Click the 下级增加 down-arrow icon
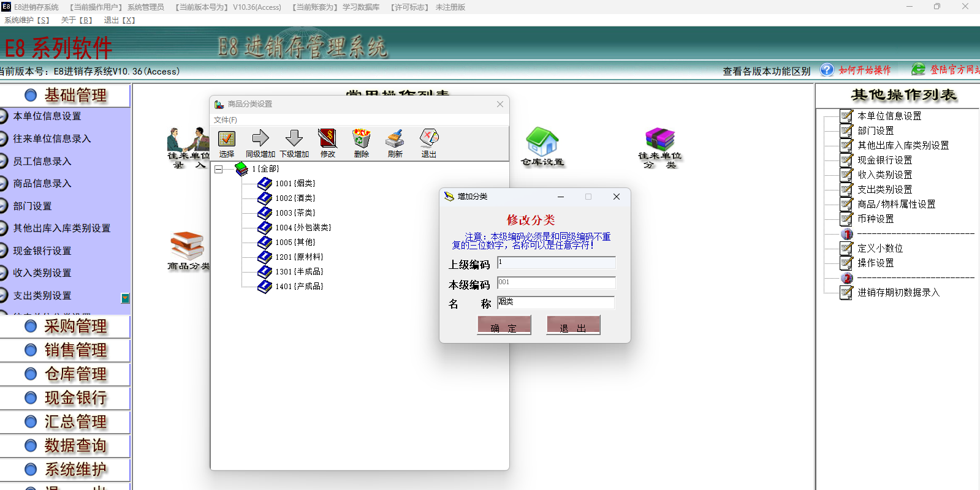 [x=294, y=138]
